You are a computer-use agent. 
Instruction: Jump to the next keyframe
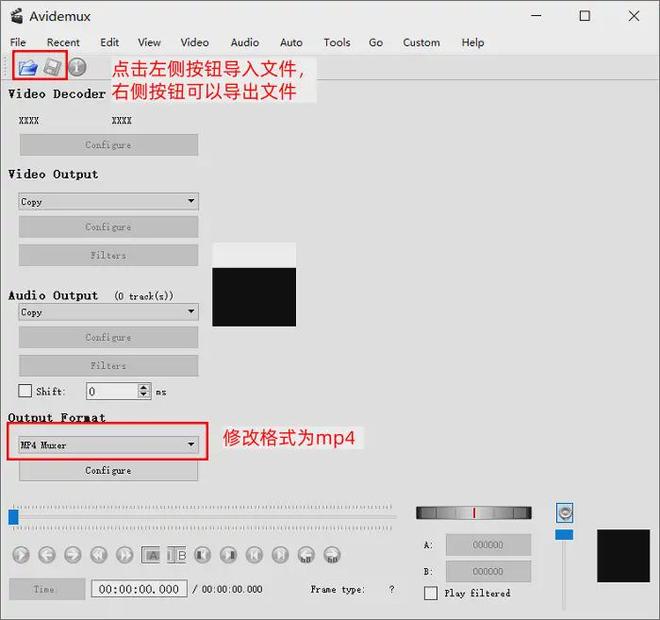[x=125, y=555]
